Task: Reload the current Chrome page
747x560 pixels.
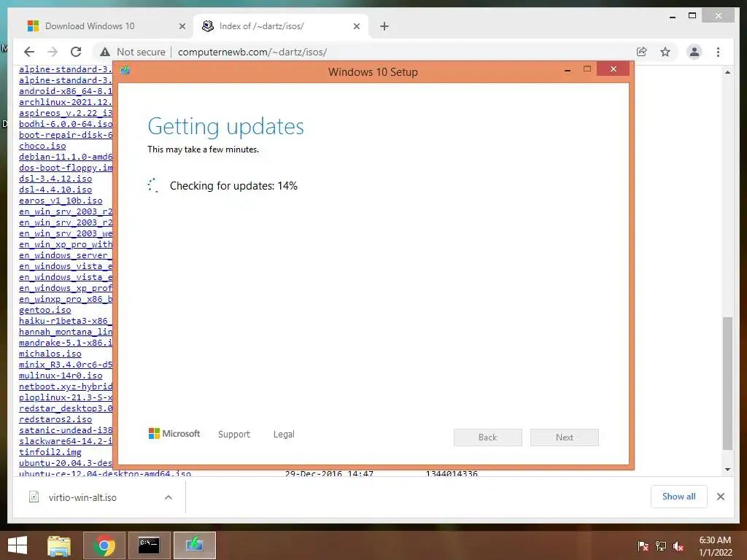Action: [76, 52]
